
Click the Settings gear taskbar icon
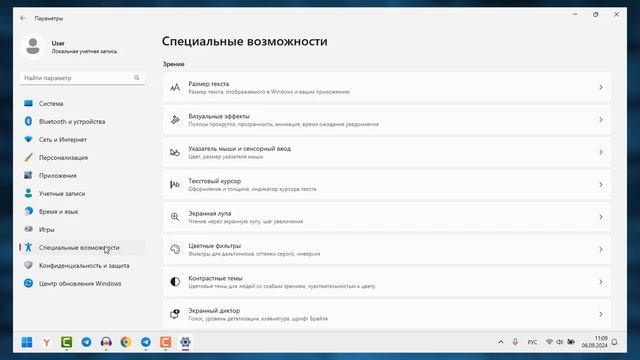tap(185, 342)
